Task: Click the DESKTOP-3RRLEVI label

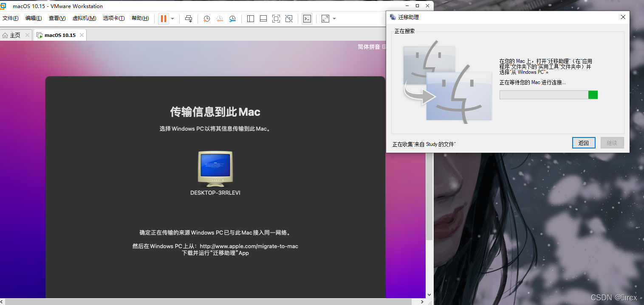Action: click(215, 193)
